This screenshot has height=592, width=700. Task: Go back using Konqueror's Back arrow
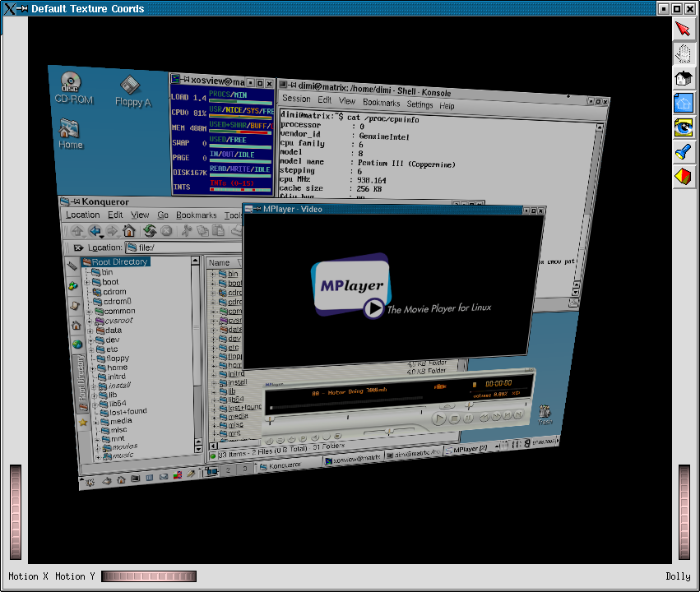tap(95, 231)
